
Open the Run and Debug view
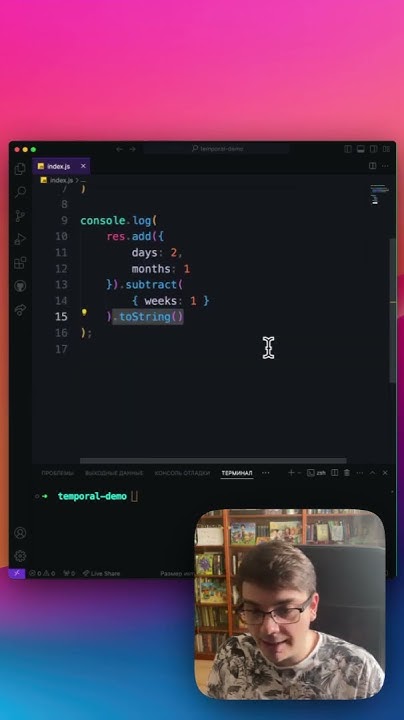click(x=20, y=239)
